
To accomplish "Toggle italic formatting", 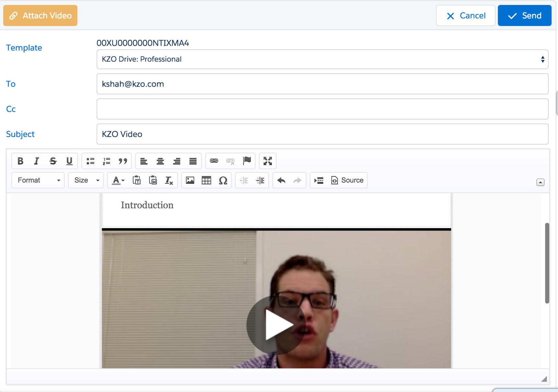I will pyautogui.click(x=36, y=161).
